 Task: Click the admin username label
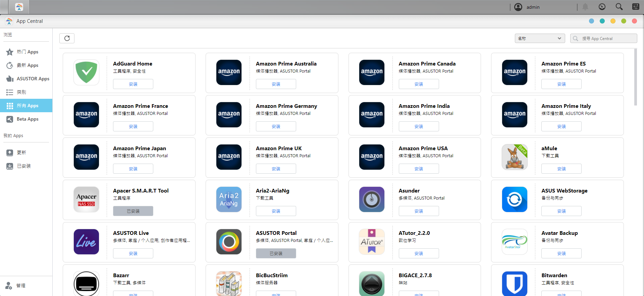(x=533, y=7)
